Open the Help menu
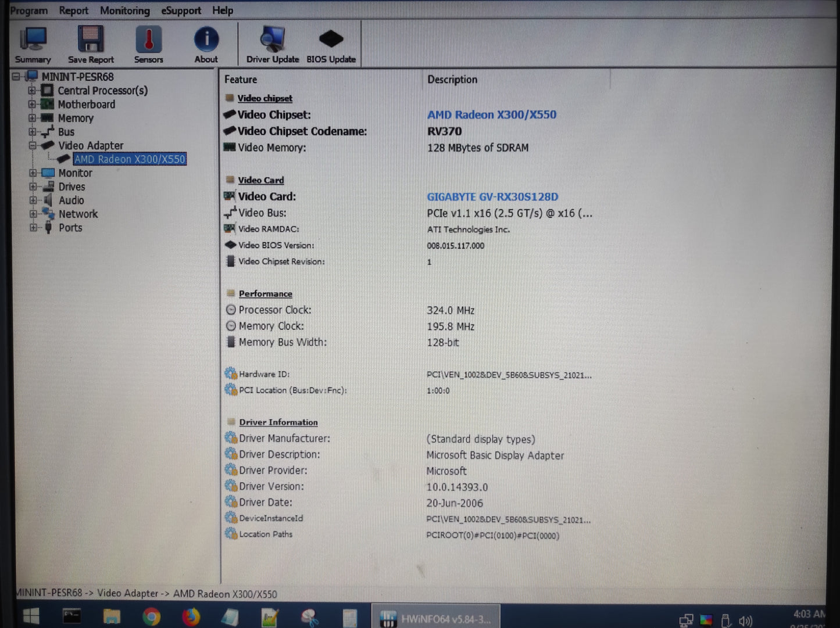This screenshot has width=840, height=628. click(x=223, y=10)
